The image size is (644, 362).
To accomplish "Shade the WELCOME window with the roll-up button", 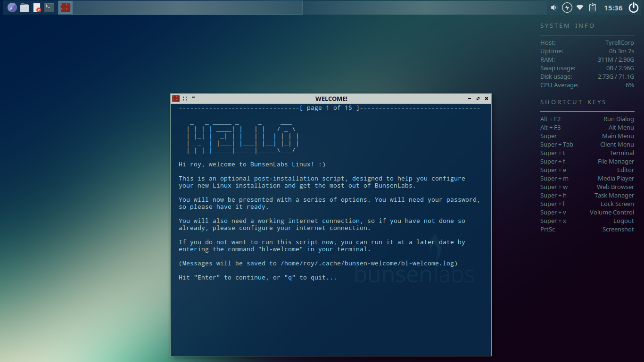I will (x=193, y=98).
